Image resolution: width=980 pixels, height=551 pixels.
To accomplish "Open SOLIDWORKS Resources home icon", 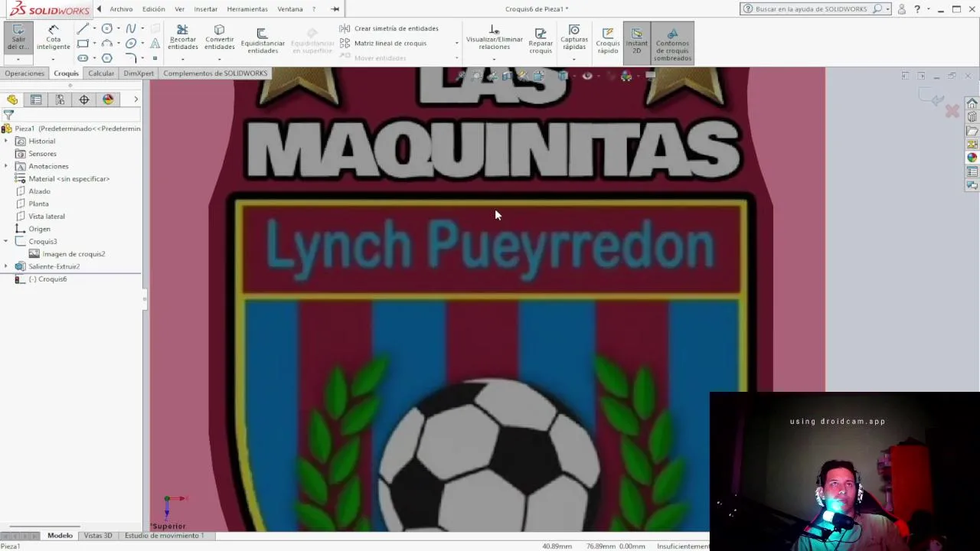I will [972, 103].
